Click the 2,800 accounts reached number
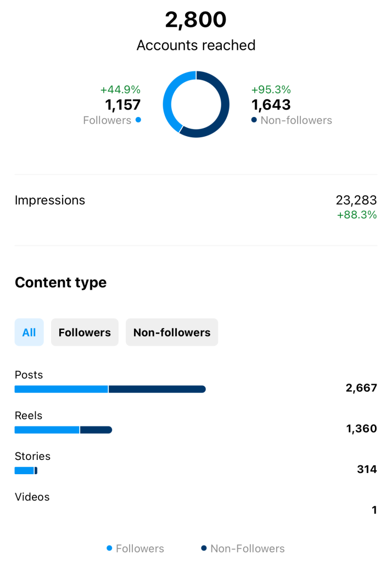Image resolution: width=392 pixels, height=562 pixels. pos(196,20)
